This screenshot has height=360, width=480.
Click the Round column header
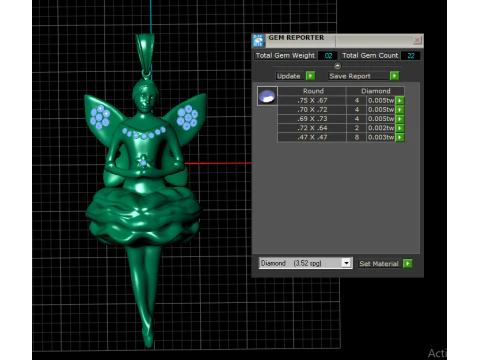[312, 91]
